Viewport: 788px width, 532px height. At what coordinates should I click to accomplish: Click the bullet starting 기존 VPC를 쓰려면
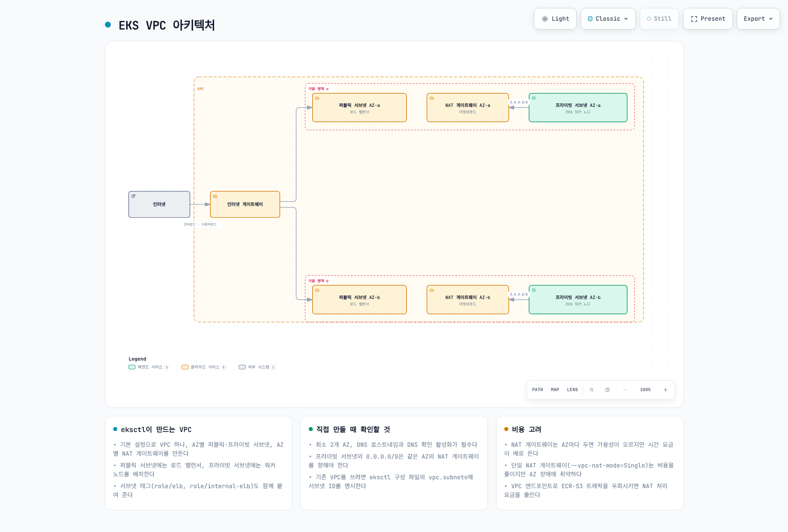[391, 482]
